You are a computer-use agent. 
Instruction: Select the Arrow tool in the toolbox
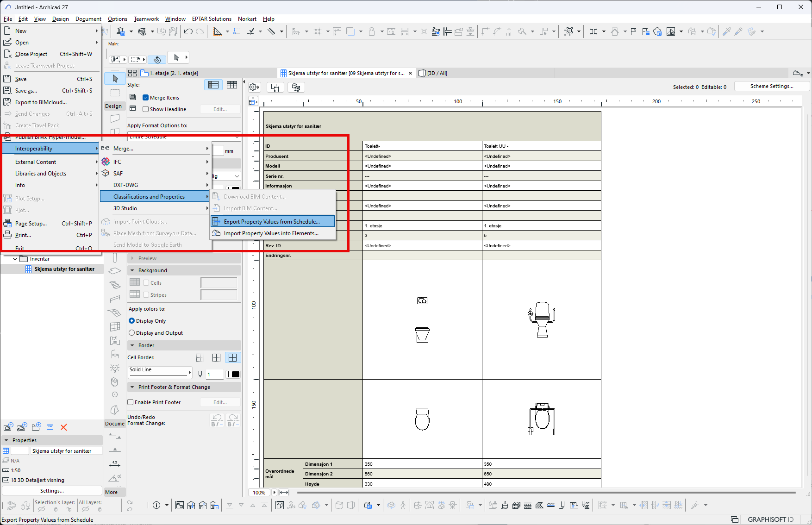click(115, 79)
